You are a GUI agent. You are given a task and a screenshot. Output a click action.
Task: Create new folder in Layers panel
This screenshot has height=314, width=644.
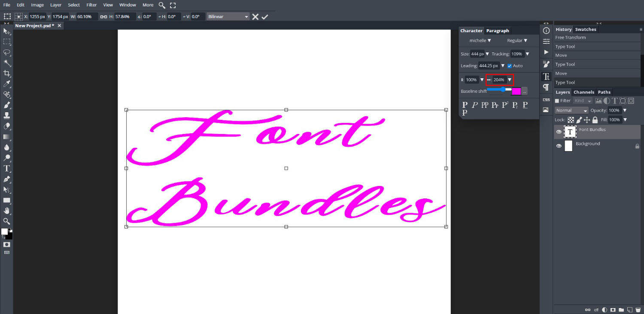pos(622,310)
